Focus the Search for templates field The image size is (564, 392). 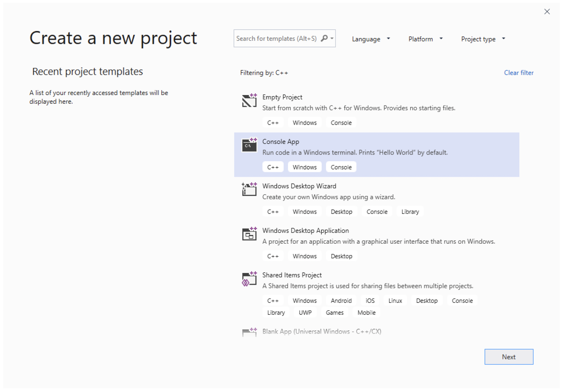(284, 38)
